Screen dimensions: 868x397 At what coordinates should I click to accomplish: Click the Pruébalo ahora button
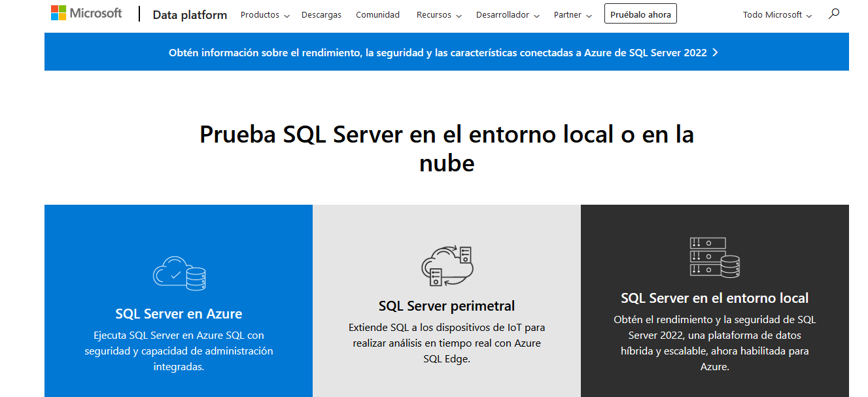pyautogui.click(x=640, y=14)
